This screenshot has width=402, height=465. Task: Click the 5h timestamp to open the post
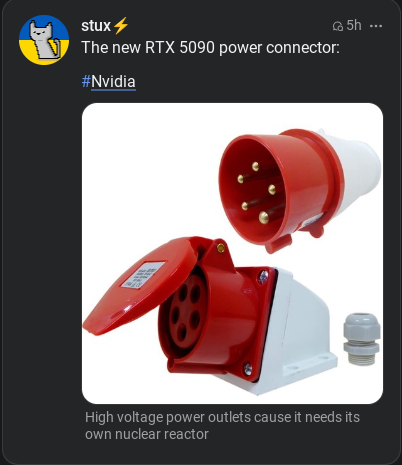tap(354, 25)
